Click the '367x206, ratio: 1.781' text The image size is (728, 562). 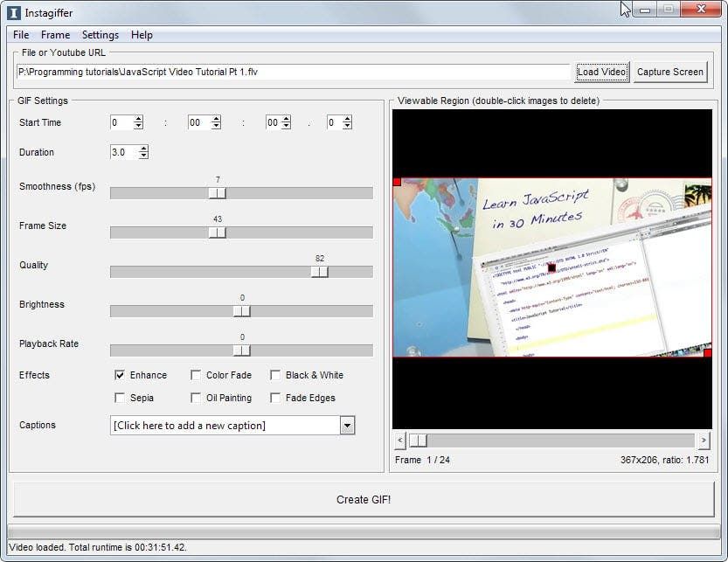(665, 460)
